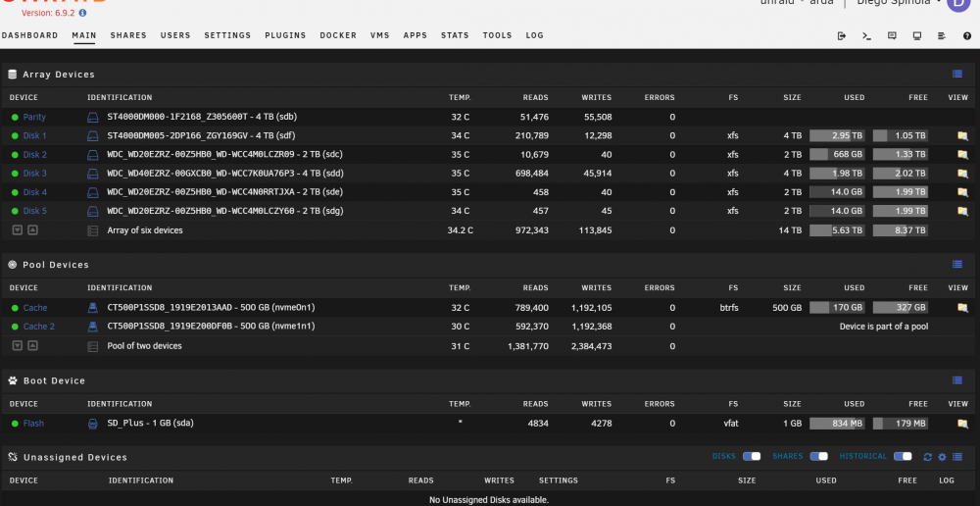
Task: Collapse Pool Devices section via list icon
Action: click(956, 265)
